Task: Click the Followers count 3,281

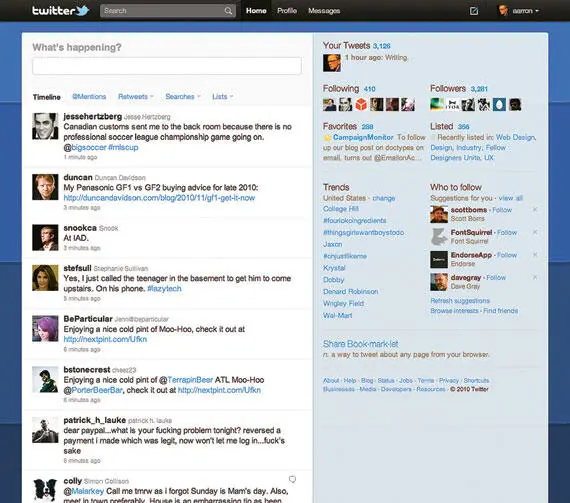Action: [x=479, y=89]
